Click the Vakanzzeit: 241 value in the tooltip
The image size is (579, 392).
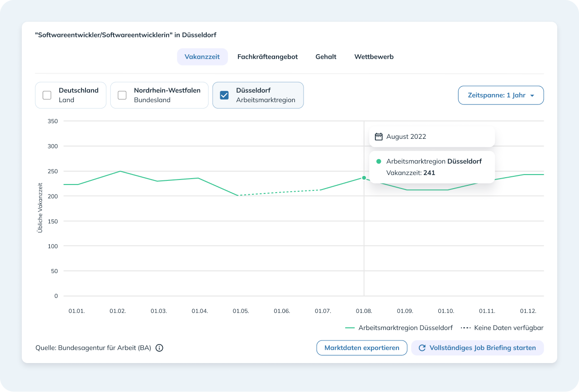click(411, 172)
